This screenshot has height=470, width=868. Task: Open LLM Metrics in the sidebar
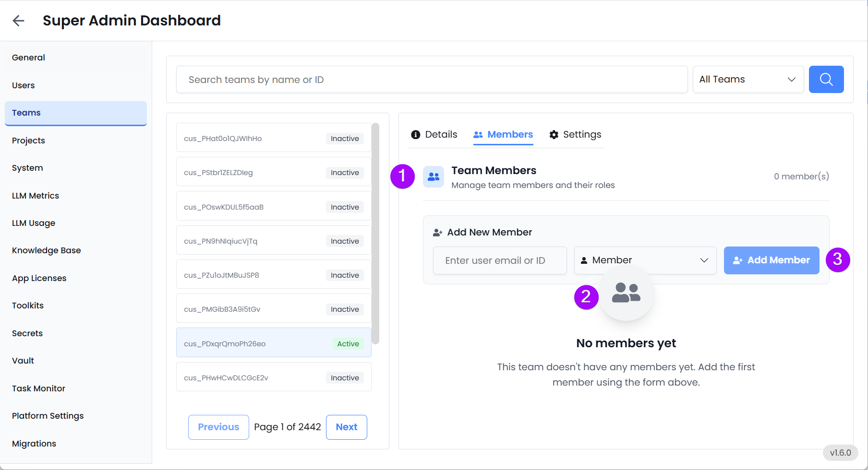[76, 196]
